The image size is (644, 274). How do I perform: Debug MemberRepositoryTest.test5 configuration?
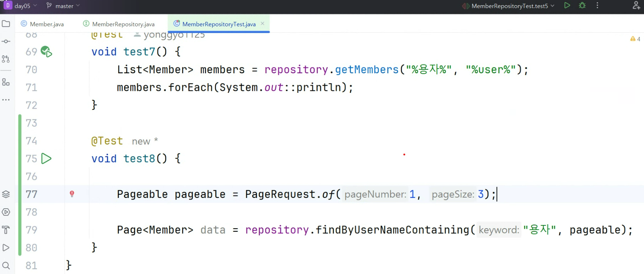(582, 6)
